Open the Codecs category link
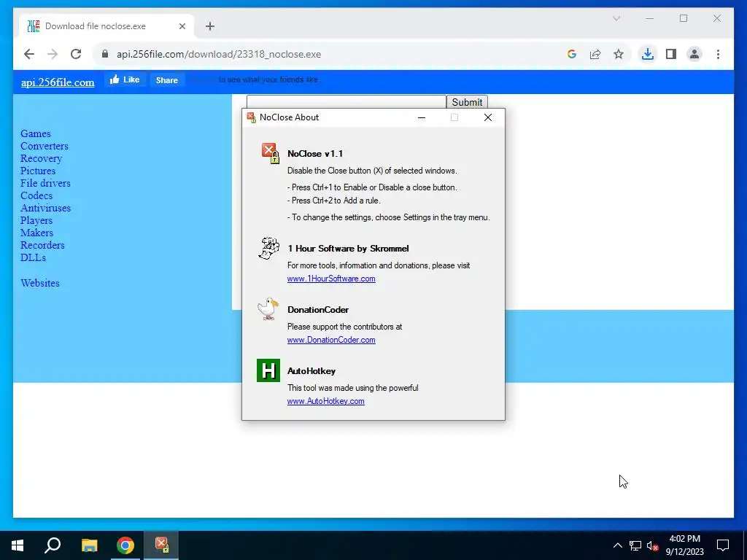The height and width of the screenshot is (560, 747). pyautogui.click(x=36, y=195)
